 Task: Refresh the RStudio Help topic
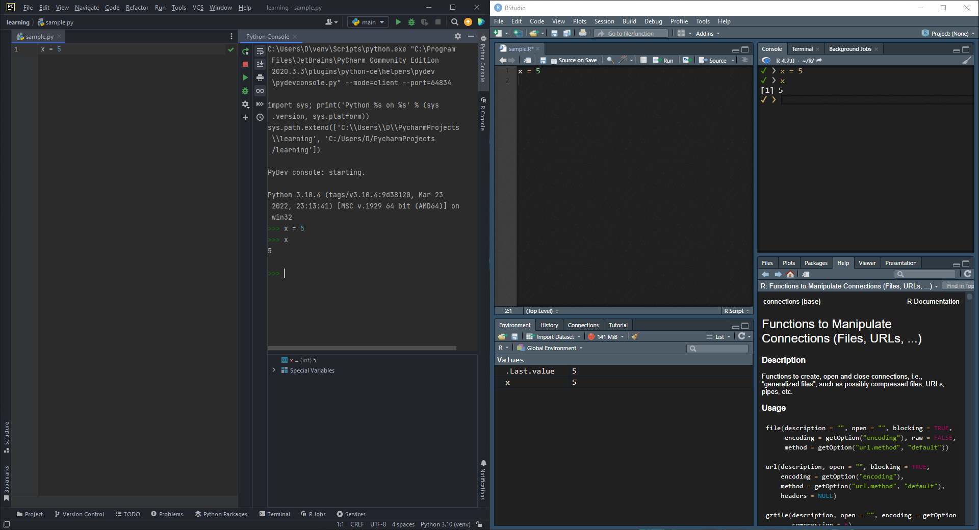click(967, 274)
